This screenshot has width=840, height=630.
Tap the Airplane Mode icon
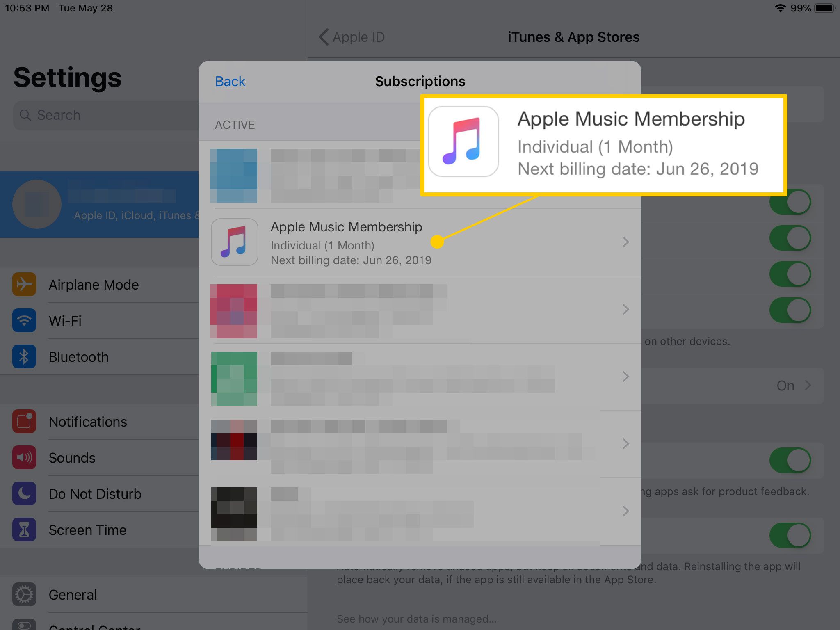pos(24,284)
